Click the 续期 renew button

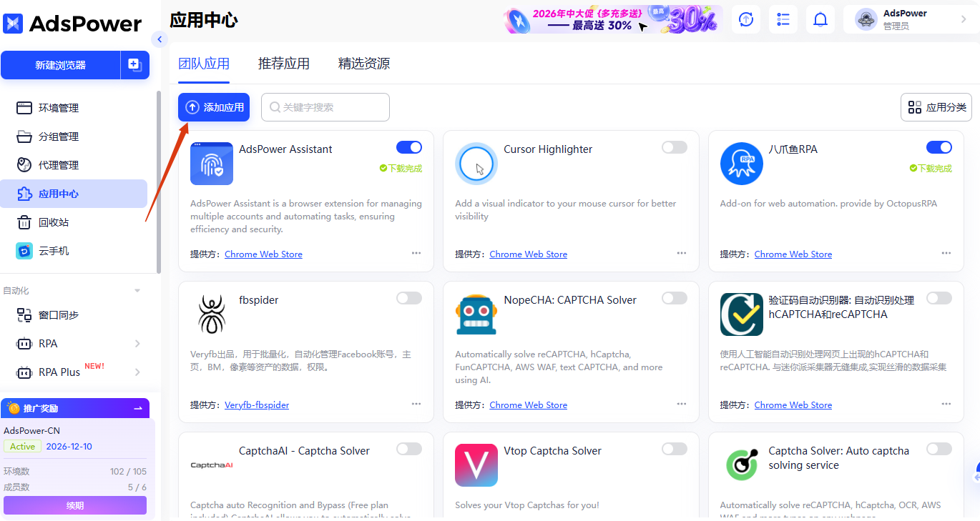pyautogui.click(x=75, y=505)
